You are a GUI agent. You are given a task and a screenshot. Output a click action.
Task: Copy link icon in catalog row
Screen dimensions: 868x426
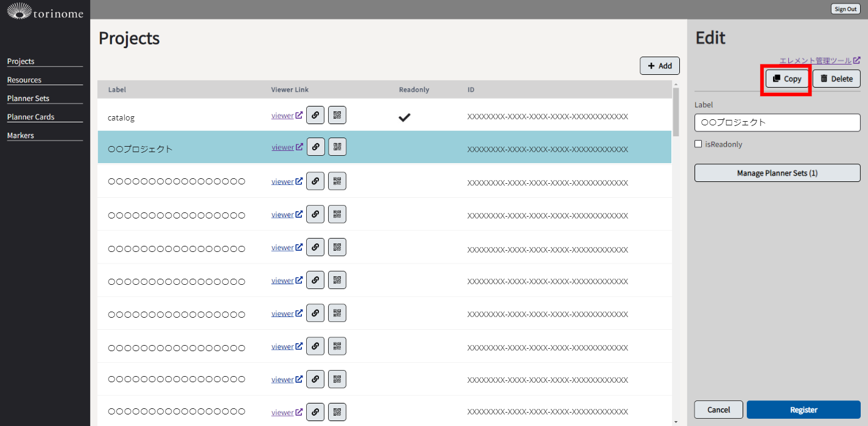315,115
